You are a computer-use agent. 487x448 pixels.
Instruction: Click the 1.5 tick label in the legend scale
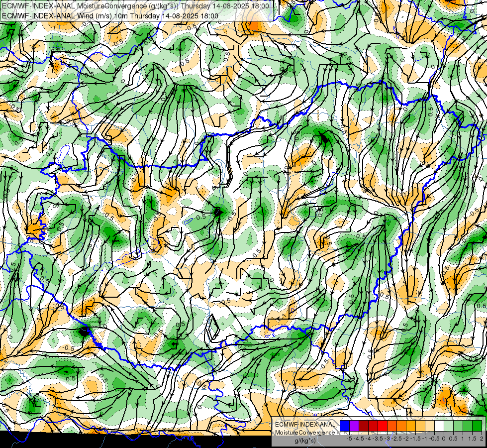pos(472,439)
